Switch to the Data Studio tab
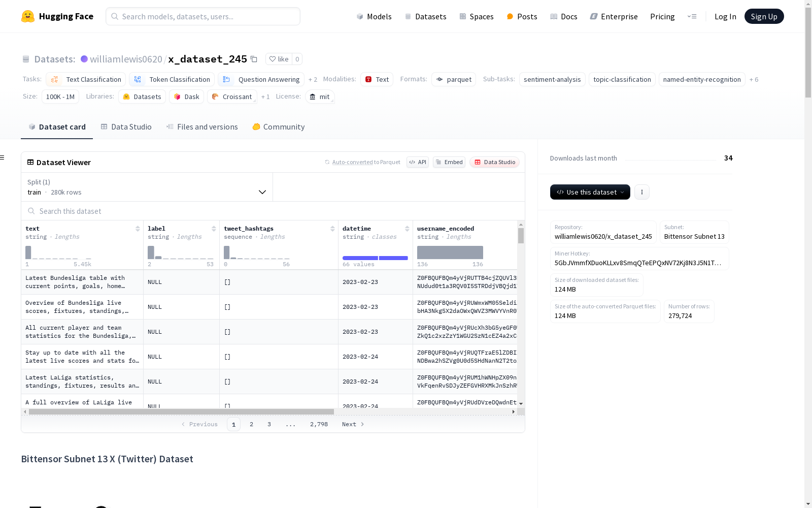 pyautogui.click(x=126, y=127)
